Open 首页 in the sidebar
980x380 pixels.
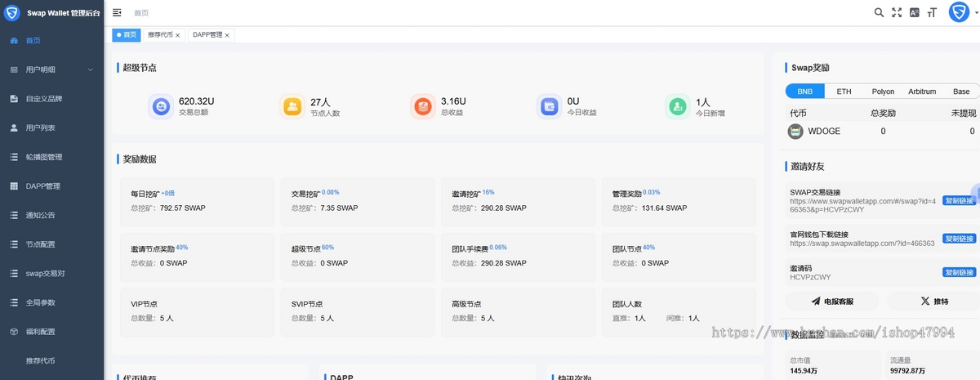tap(51, 40)
